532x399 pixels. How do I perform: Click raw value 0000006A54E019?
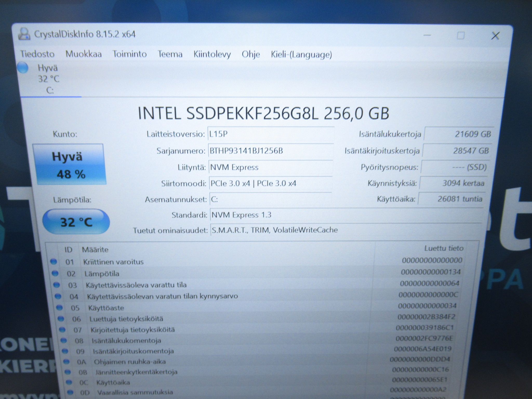pos(423,349)
